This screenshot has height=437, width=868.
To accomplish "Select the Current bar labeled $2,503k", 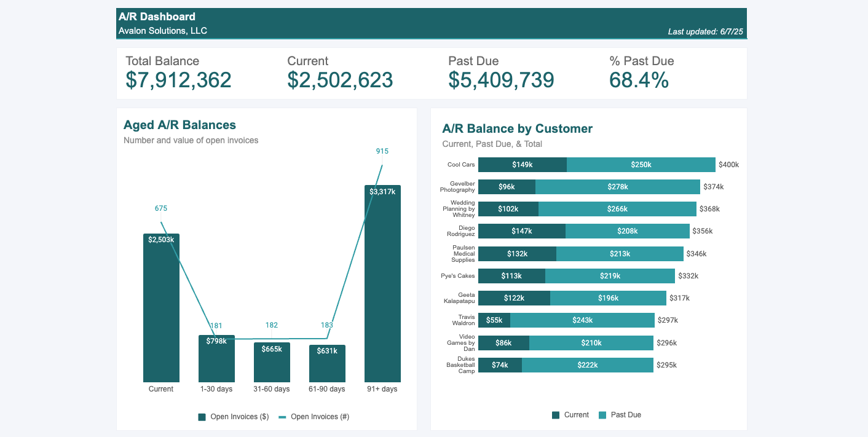I will (161, 308).
